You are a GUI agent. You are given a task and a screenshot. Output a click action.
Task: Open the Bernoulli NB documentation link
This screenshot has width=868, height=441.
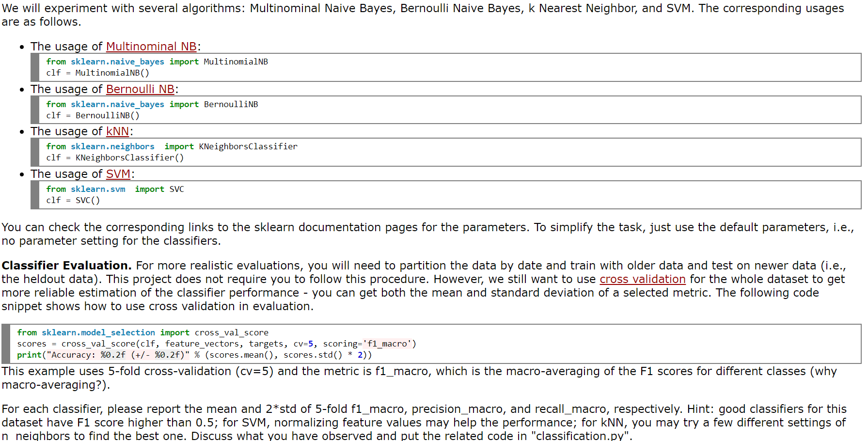pos(140,89)
